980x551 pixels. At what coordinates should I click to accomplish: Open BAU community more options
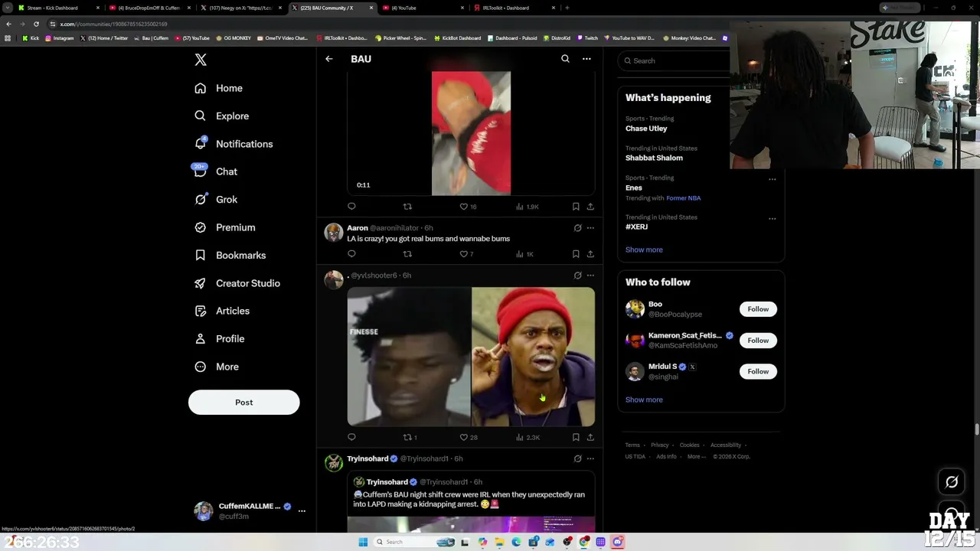pyautogui.click(x=586, y=59)
